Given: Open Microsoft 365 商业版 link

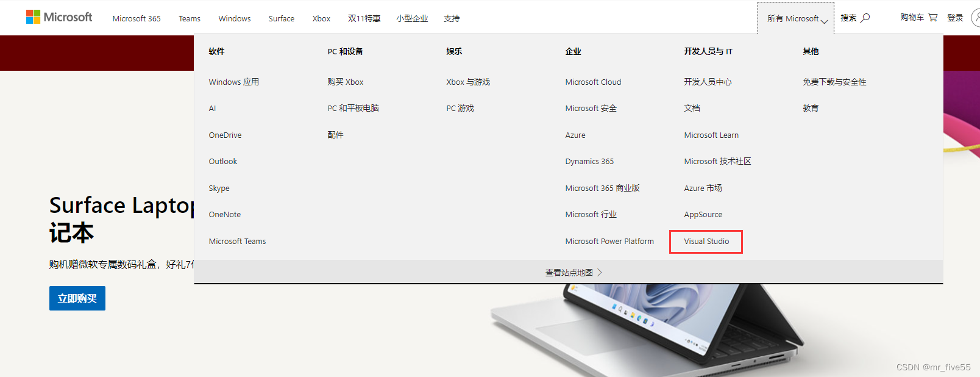Looking at the screenshot, I should tap(602, 188).
